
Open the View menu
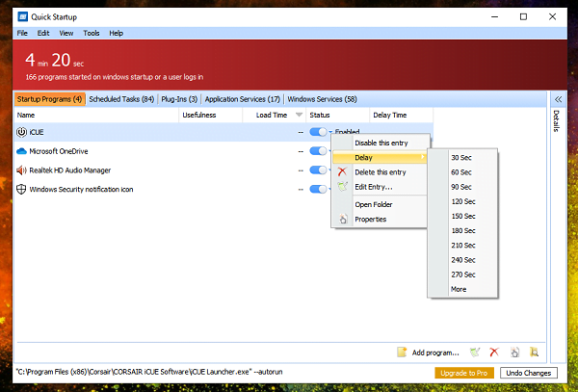[x=66, y=33]
